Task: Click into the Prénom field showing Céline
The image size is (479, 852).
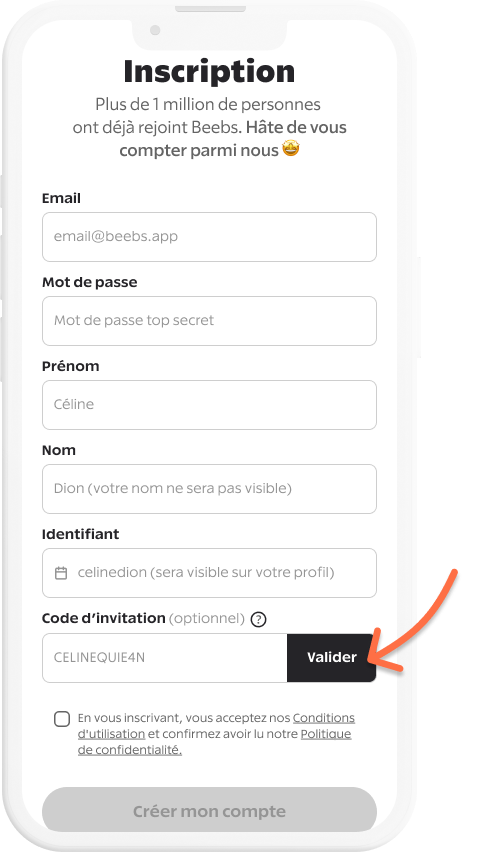Action: coord(209,405)
